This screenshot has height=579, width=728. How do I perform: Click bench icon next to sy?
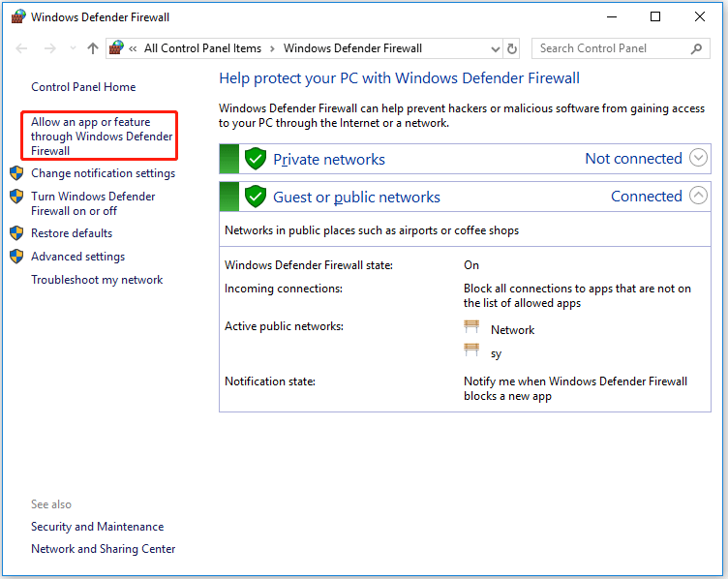click(x=471, y=350)
